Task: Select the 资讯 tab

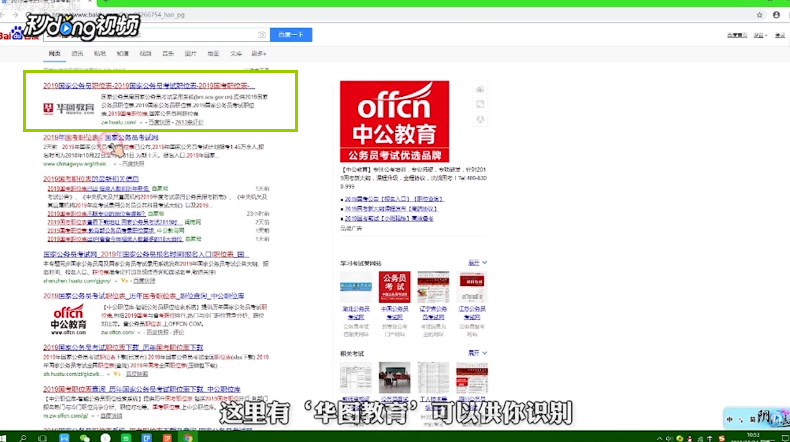Action: click(77, 53)
